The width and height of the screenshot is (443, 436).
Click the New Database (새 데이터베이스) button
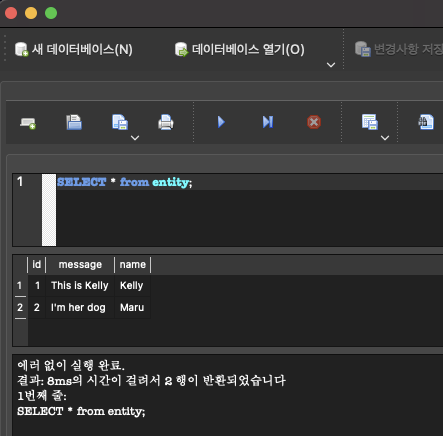[x=74, y=49]
